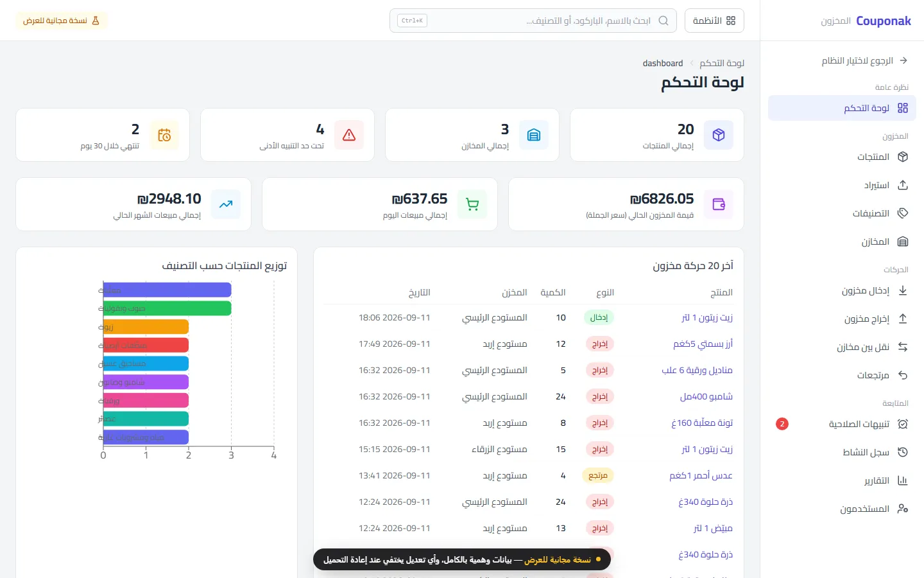Click the green bar in category chart

(x=167, y=308)
